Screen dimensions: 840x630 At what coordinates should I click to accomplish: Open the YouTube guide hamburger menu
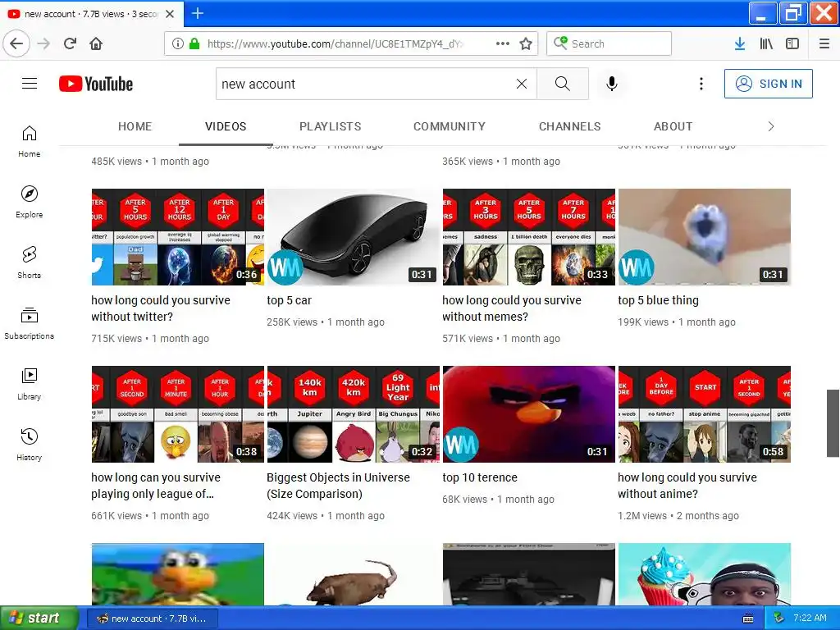click(30, 84)
